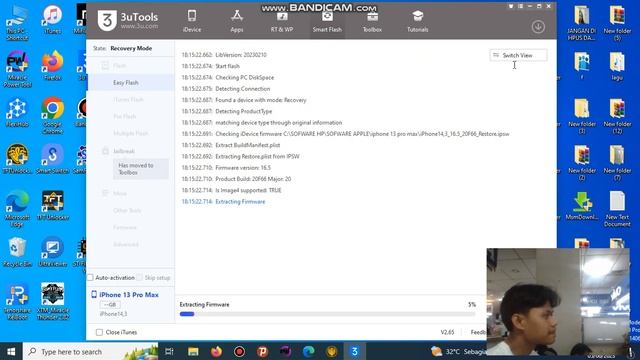Click the Microsoft Edge desktop icon
Screen dimensions: 640x360
17,209
